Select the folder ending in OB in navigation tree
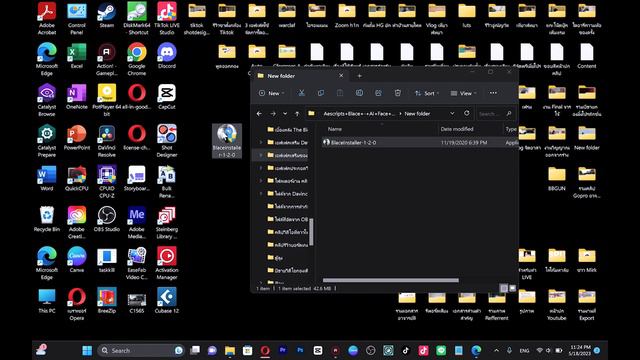 [287, 219]
